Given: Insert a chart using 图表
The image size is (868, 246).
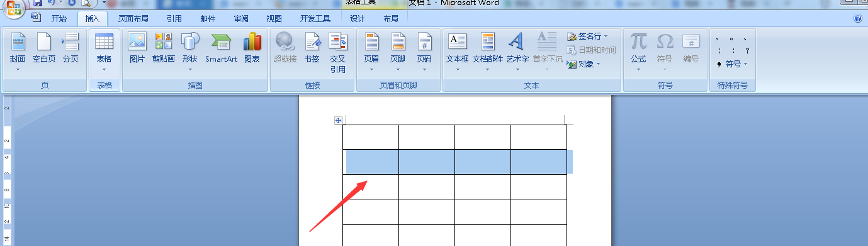Looking at the screenshot, I should tap(252, 48).
